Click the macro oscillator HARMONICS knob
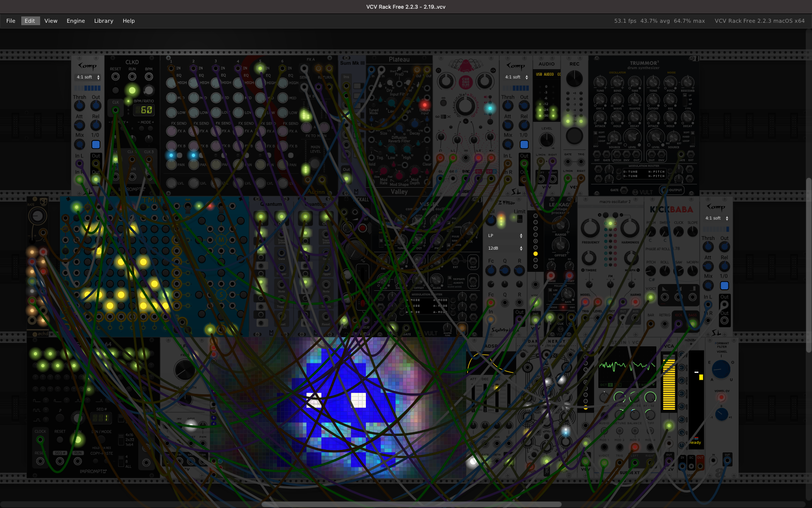Screen dimensions: 812x508 (x=630, y=227)
